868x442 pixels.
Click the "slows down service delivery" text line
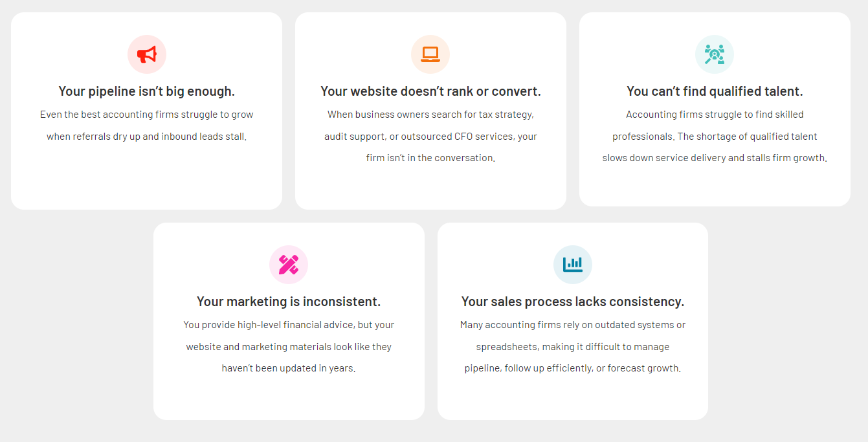coord(715,158)
